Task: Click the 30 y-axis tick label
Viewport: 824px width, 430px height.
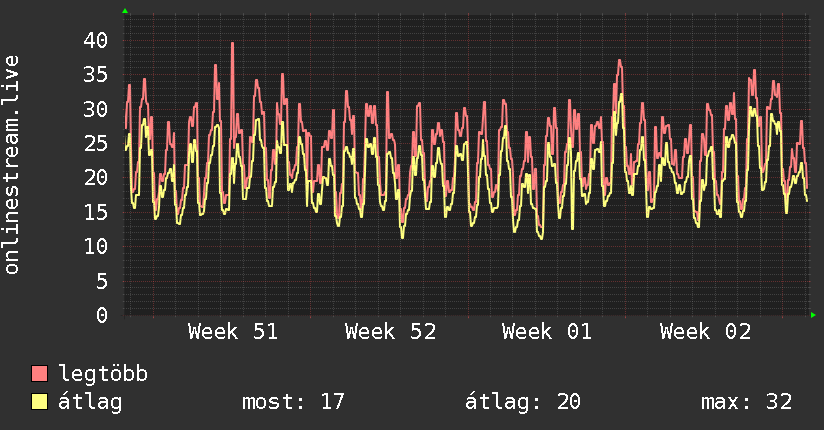Action: point(96,109)
